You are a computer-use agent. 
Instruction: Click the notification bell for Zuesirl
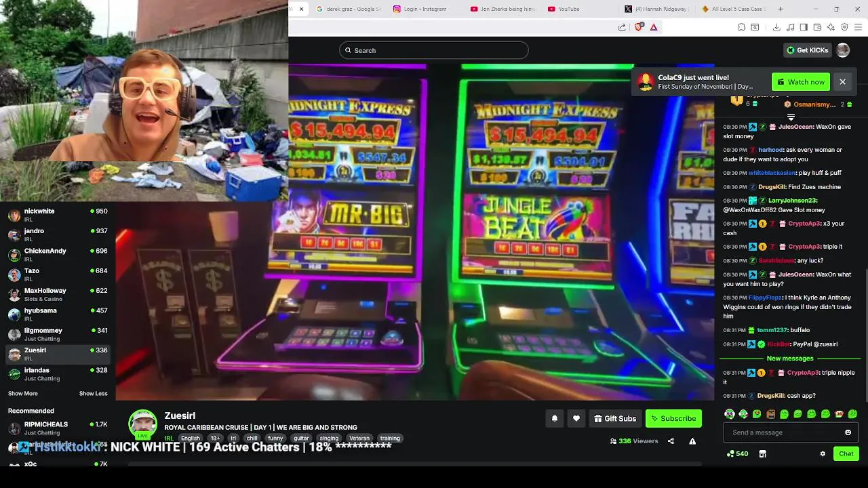(x=555, y=419)
